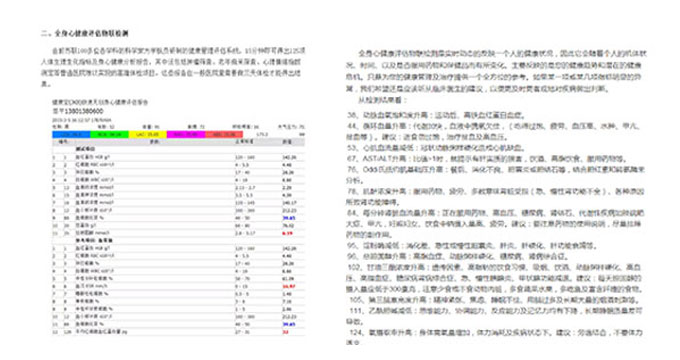Click the first table row with range 120-160

pos(178,157)
